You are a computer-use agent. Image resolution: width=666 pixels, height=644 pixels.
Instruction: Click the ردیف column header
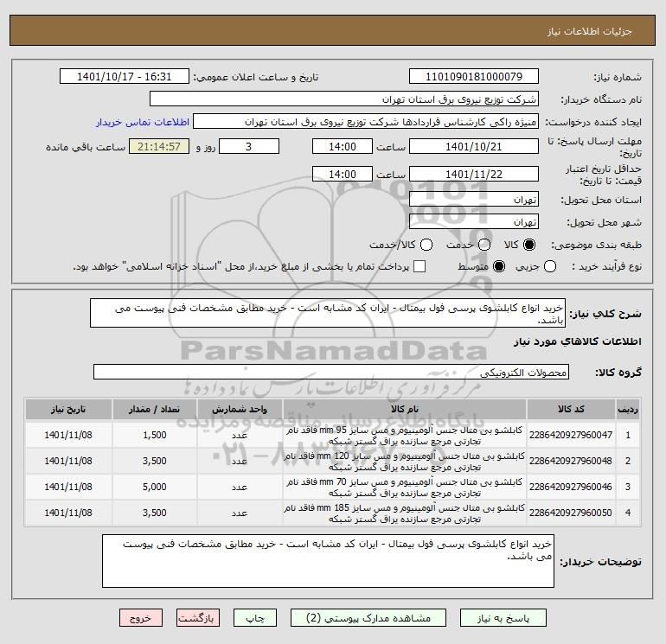628,409
